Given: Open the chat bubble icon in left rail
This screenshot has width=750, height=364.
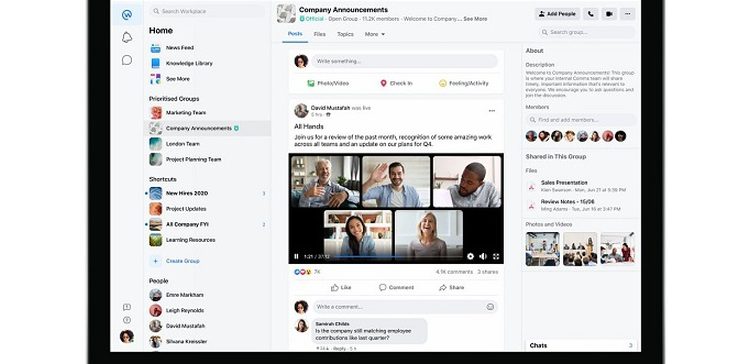Looking at the screenshot, I should pyautogui.click(x=127, y=60).
